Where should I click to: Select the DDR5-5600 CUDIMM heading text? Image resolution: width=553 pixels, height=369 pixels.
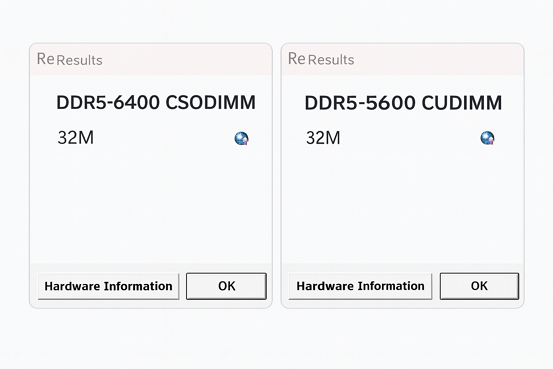[403, 103]
